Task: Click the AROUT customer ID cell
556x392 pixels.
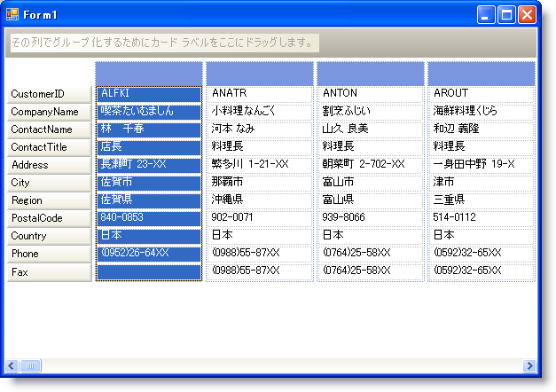Action: 482,94
